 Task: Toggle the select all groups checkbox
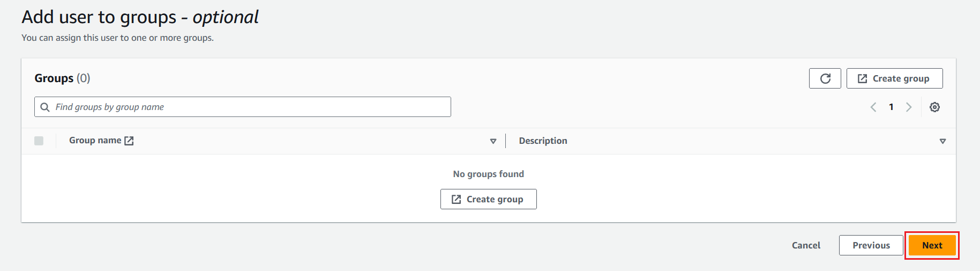[x=39, y=141]
